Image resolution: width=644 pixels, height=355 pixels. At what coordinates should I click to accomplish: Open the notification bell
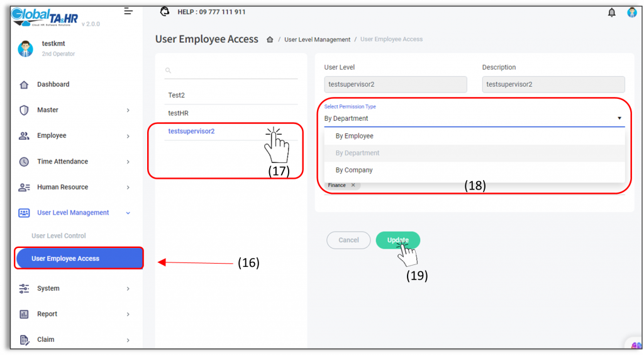pos(611,13)
